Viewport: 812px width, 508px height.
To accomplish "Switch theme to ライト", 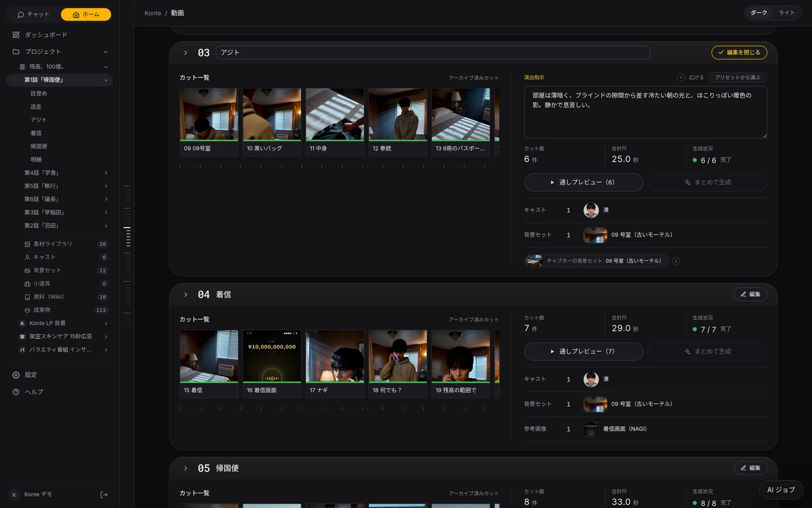I will (x=787, y=13).
